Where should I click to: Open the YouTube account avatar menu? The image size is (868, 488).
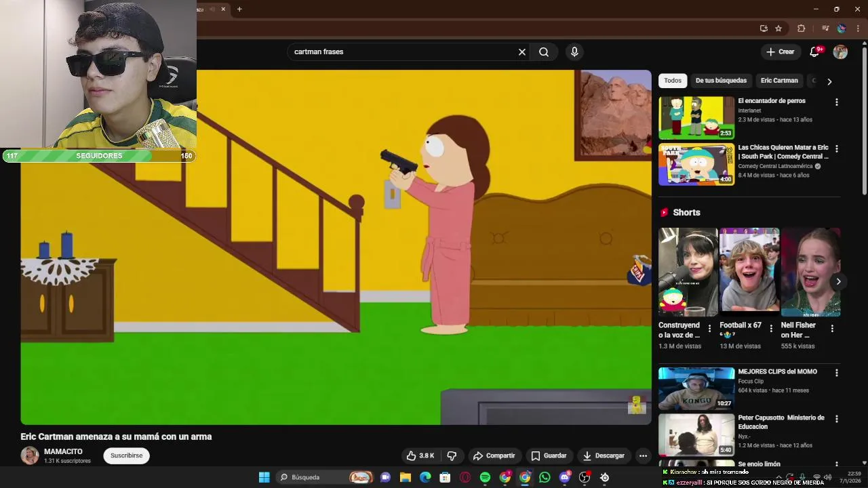(840, 52)
